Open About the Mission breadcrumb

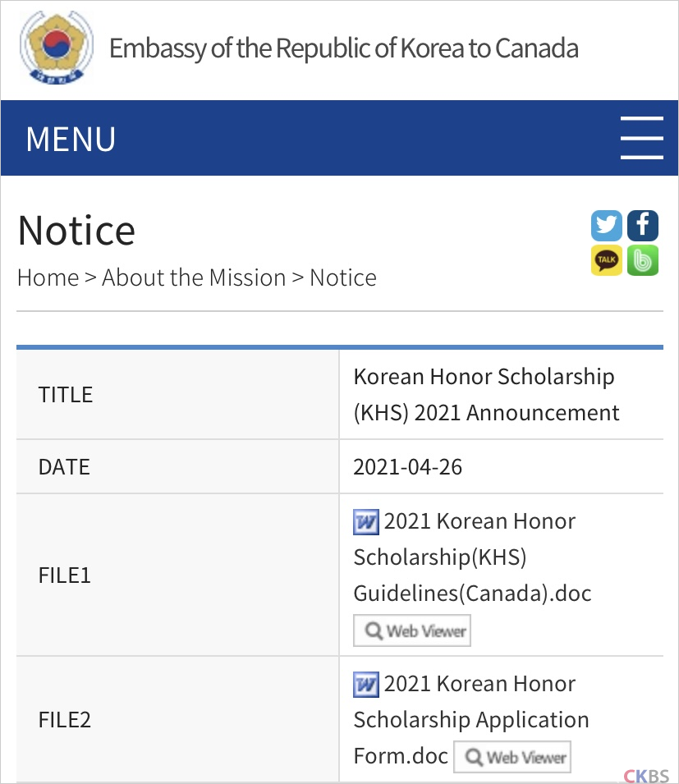(x=194, y=277)
